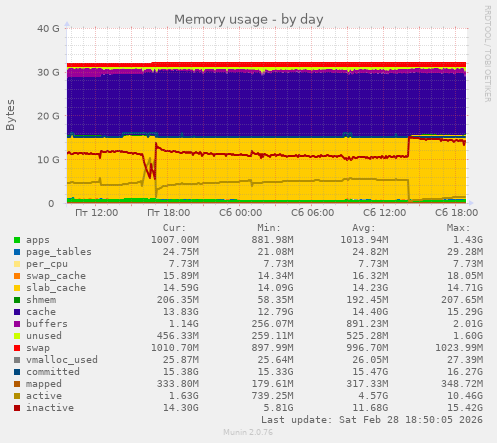Click inactive min value 5.81G
The height and width of the screenshot is (443, 497).
[x=279, y=408]
